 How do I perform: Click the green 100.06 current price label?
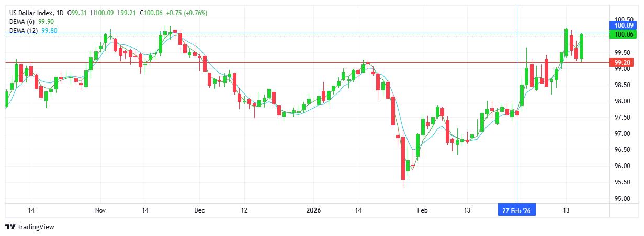pos(624,34)
